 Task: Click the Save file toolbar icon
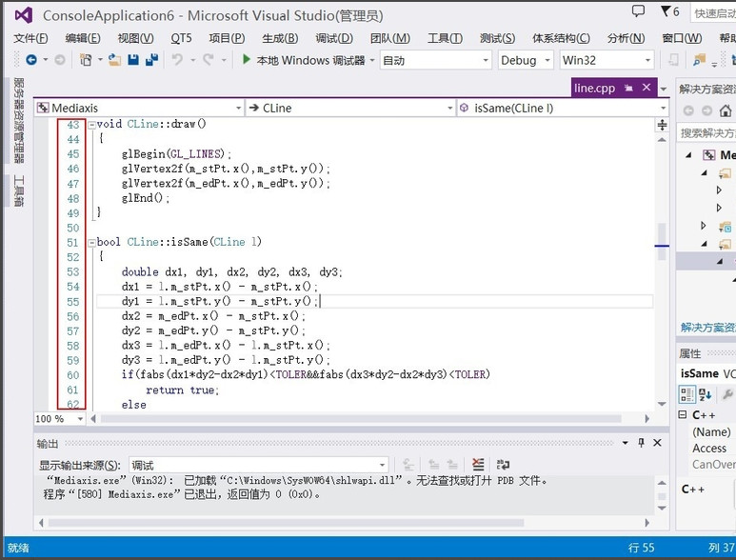pos(133,60)
